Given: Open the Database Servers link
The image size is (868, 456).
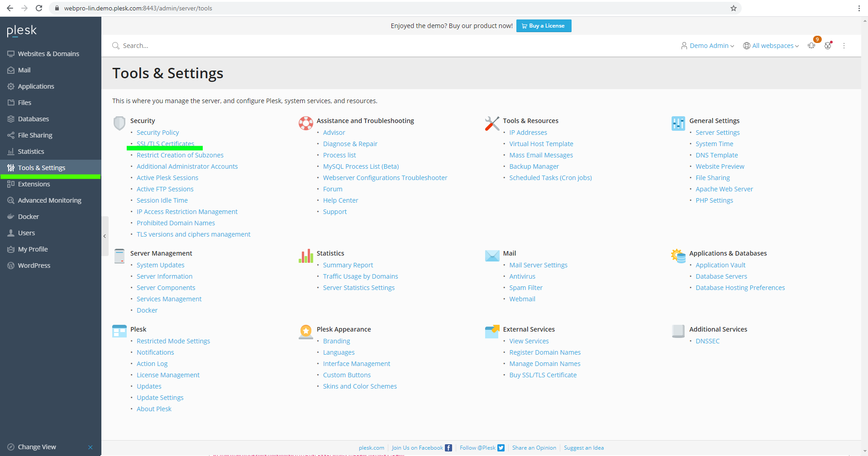Looking at the screenshot, I should [x=721, y=276].
